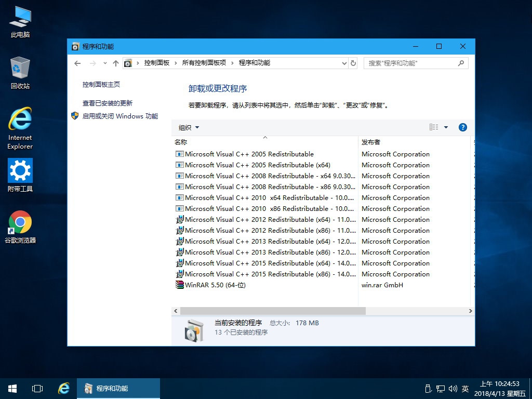Image resolution: width=532 pixels, height=399 pixels.
Task: Click the scrollbar left arrow
Action: click(x=176, y=311)
